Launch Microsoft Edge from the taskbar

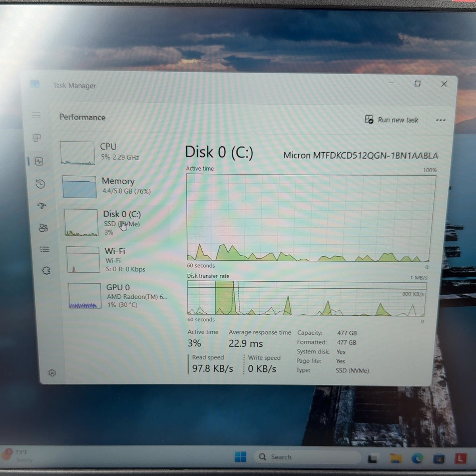pyautogui.click(x=417, y=459)
